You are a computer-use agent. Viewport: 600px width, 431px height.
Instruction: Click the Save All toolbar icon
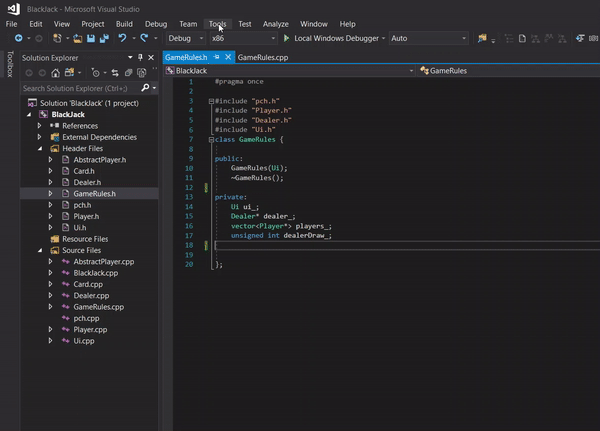[x=104, y=38]
